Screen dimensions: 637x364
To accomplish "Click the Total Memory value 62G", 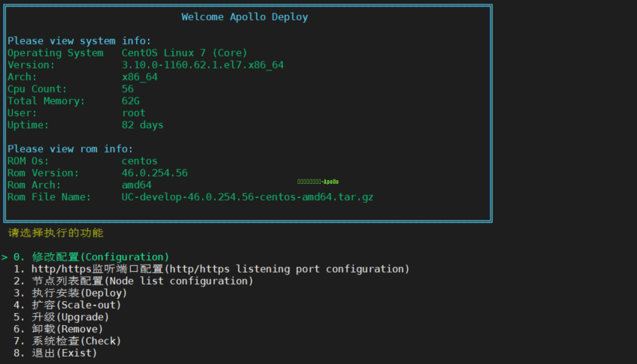I will pyautogui.click(x=131, y=101).
